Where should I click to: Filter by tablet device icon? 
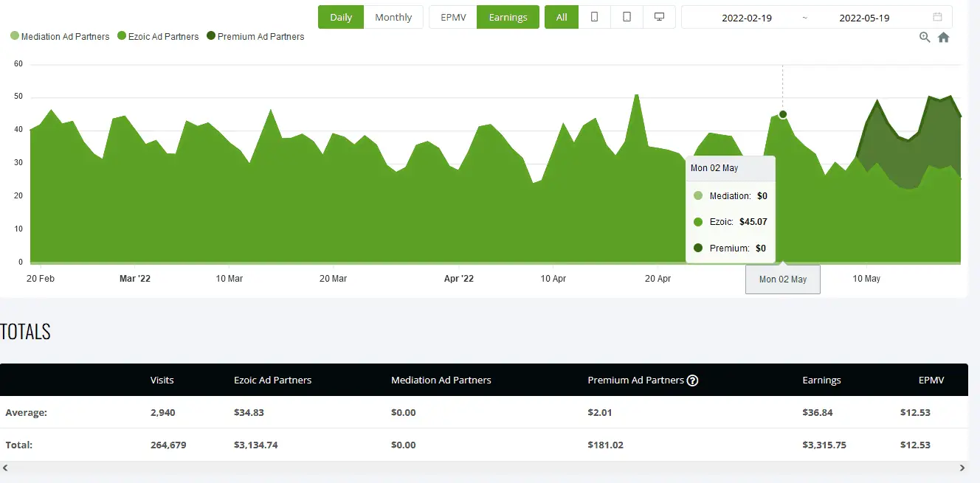pos(627,17)
